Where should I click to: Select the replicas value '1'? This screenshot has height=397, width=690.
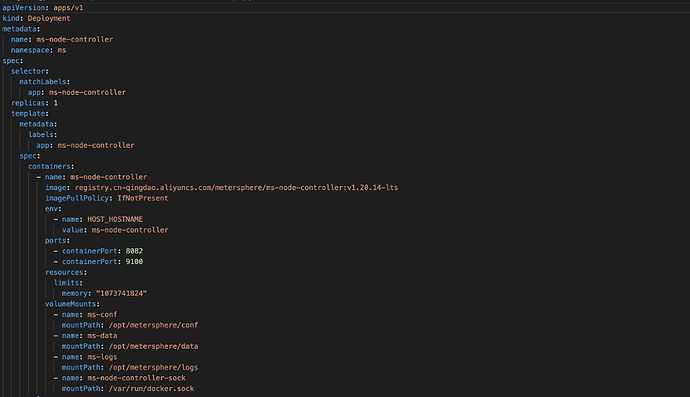[x=55, y=103]
